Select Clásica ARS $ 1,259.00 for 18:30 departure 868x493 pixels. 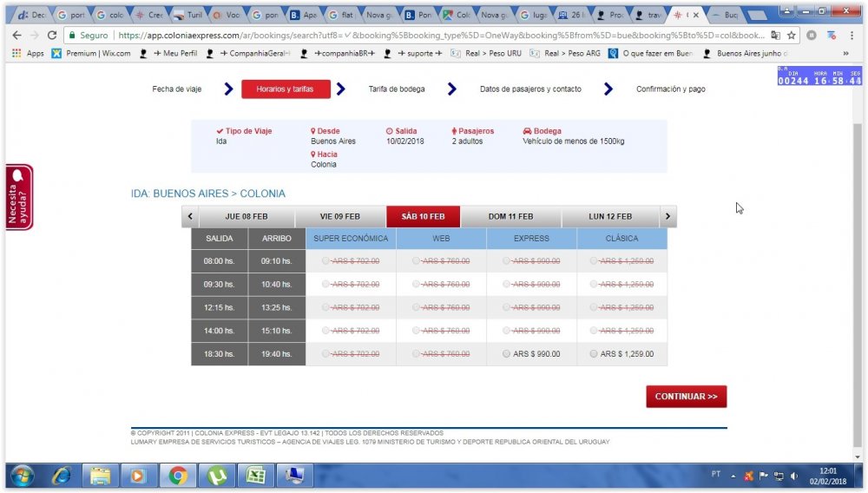point(594,354)
